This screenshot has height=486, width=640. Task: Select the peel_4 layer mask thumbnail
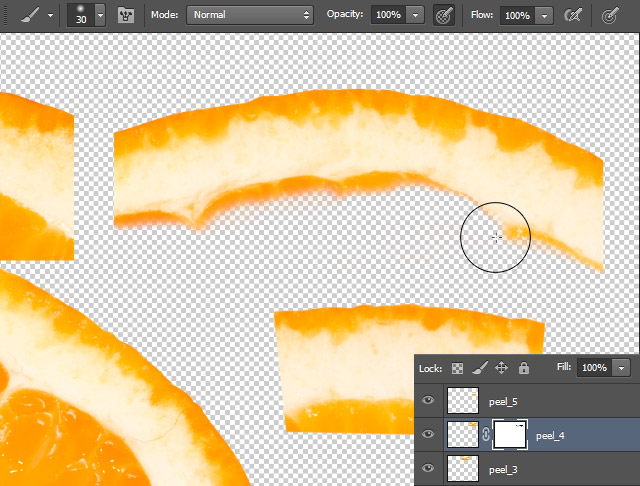510,435
